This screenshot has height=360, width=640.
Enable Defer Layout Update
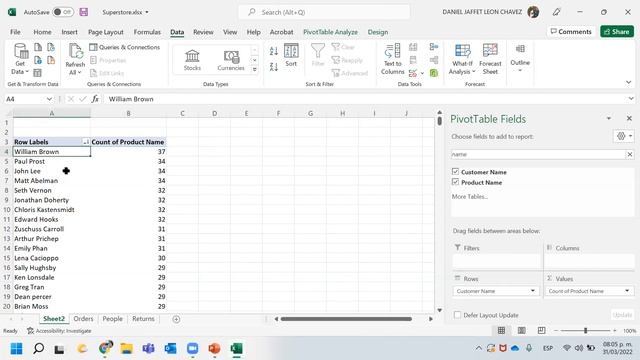[457, 315]
